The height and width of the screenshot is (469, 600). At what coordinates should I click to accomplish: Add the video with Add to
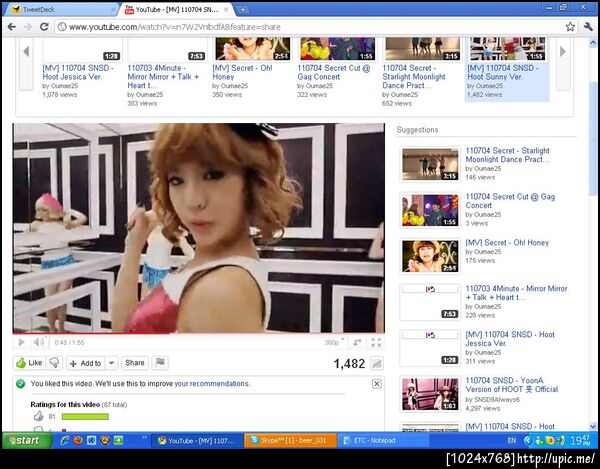[x=86, y=363]
